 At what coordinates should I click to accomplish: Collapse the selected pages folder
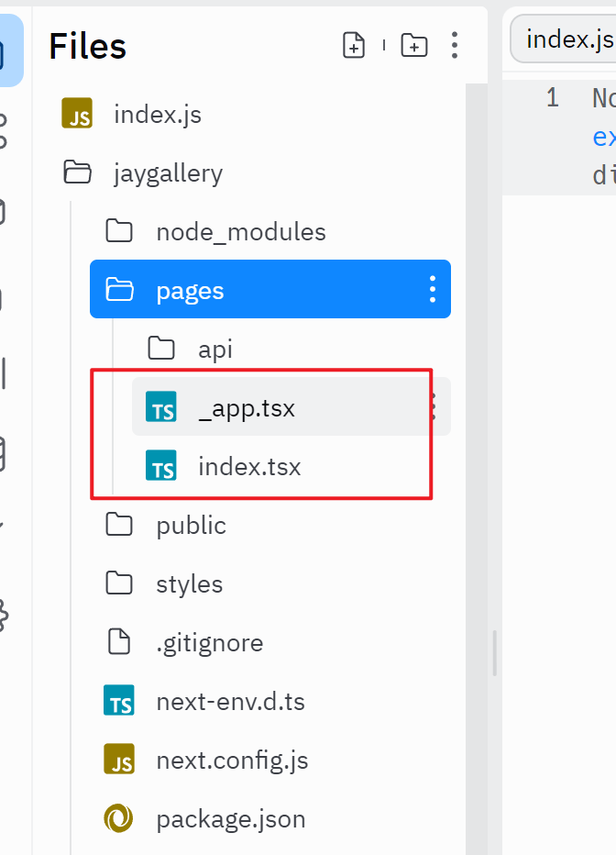click(x=270, y=290)
